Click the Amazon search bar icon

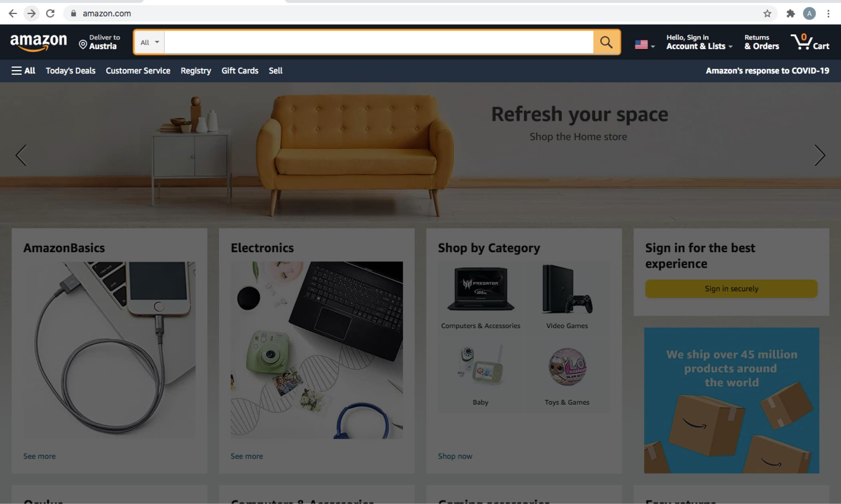[x=606, y=41]
